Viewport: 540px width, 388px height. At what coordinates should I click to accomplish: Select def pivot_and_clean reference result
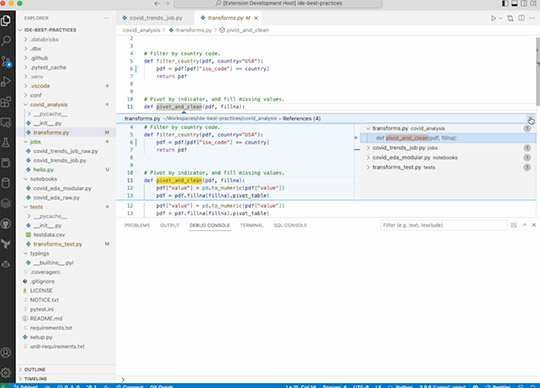[448, 138]
